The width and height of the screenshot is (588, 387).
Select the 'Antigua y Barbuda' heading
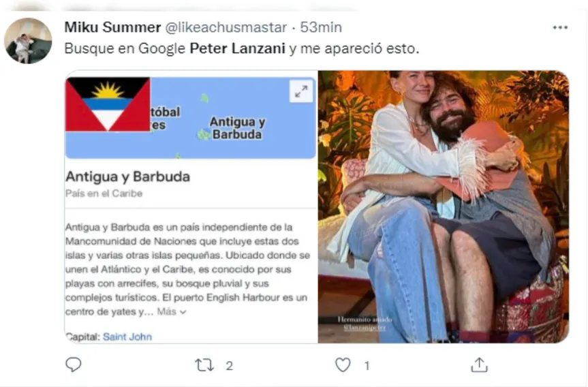pos(128,176)
